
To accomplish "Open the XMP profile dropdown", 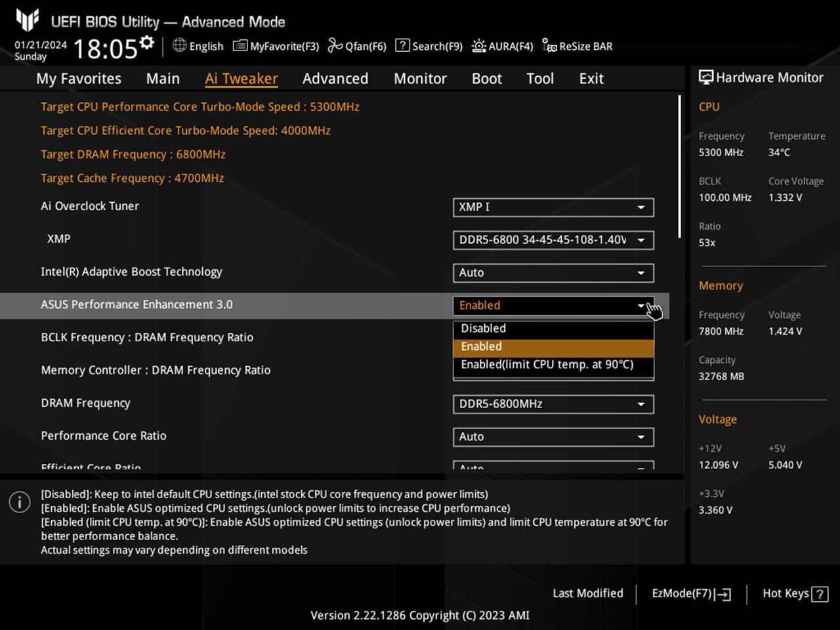I will [553, 240].
